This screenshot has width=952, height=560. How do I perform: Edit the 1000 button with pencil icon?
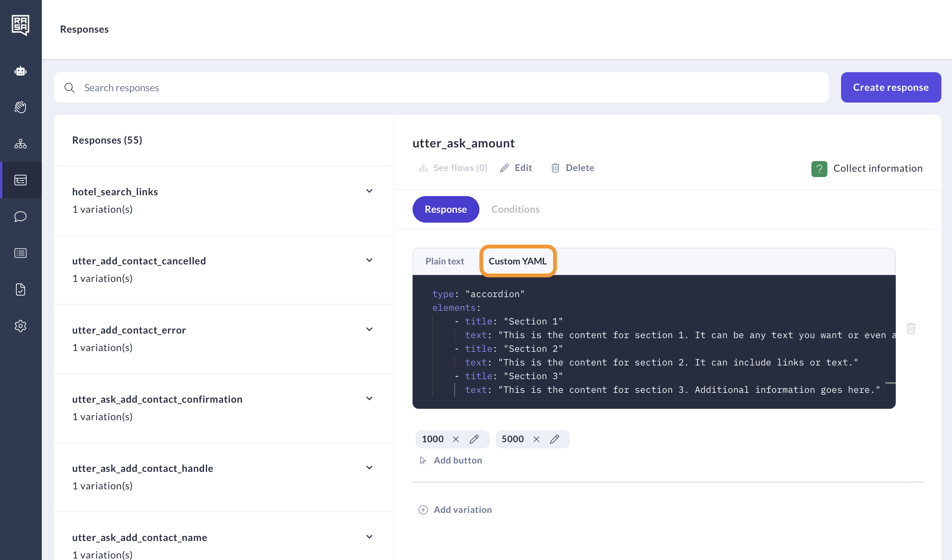pyautogui.click(x=474, y=439)
